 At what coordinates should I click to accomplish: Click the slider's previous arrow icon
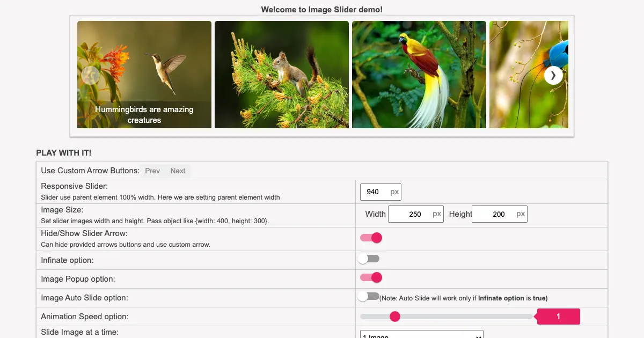[x=90, y=76]
